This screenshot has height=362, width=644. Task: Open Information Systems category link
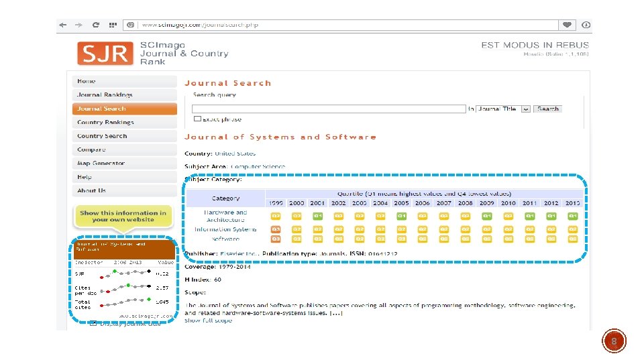click(225, 229)
